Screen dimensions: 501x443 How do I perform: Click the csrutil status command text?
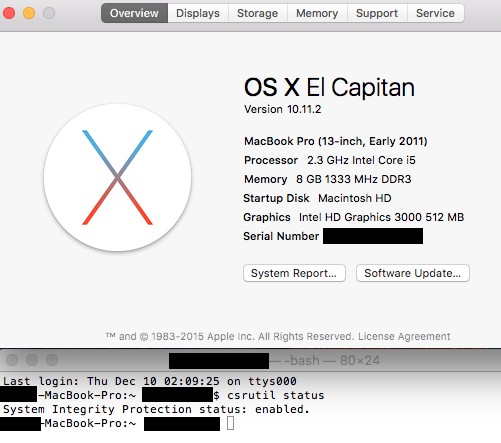[276, 395]
